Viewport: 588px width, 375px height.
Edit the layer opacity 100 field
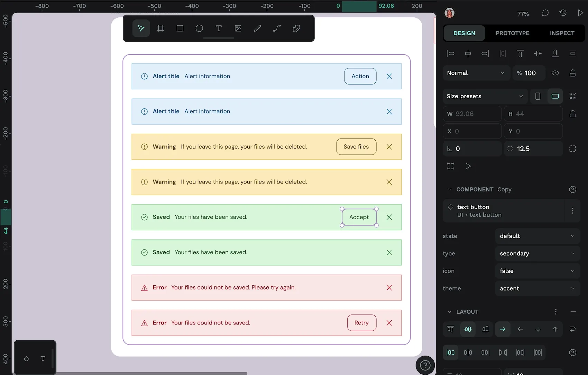[x=529, y=73]
